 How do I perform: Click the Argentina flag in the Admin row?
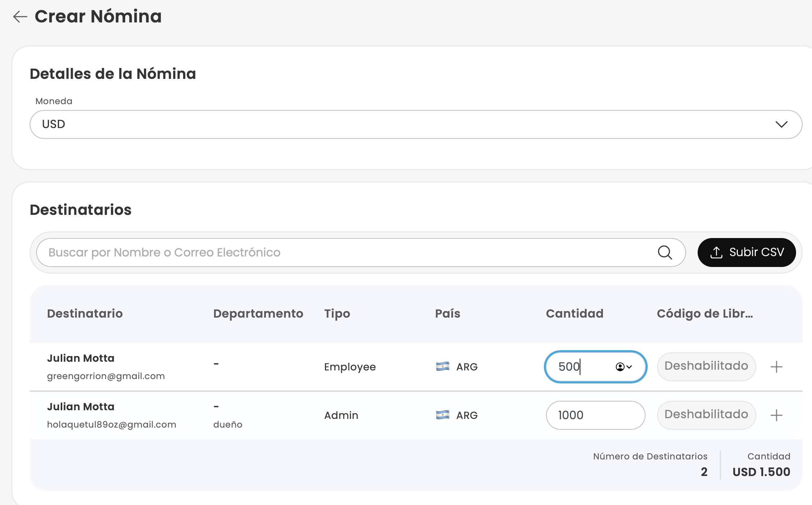[443, 415]
